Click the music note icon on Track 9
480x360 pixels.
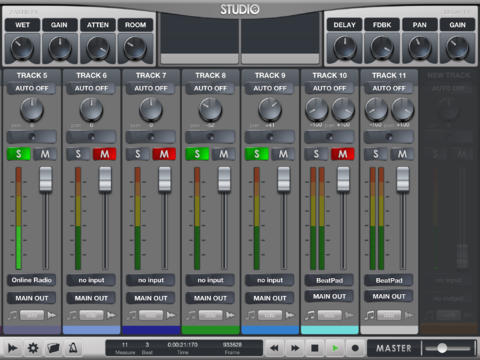[251, 315]
